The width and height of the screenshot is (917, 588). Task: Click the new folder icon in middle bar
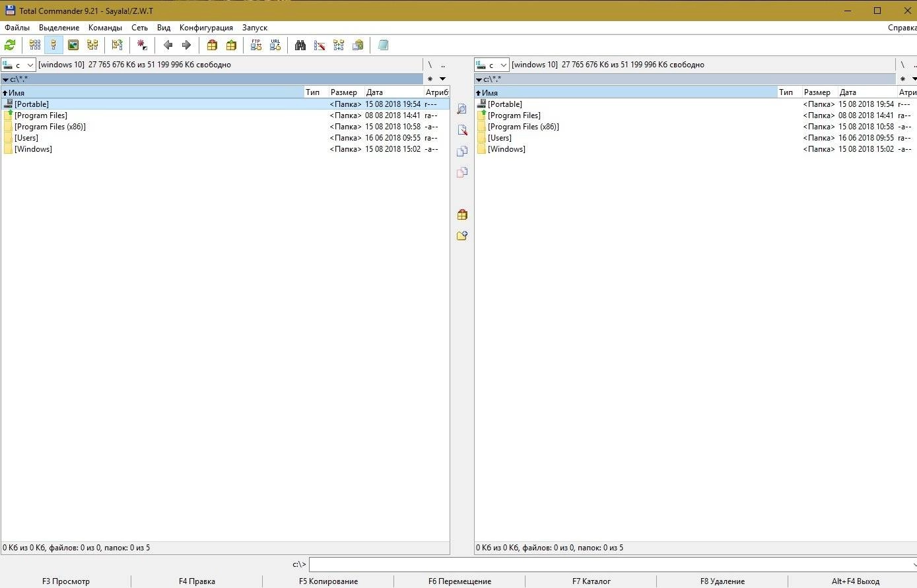[x=462, y=236]
